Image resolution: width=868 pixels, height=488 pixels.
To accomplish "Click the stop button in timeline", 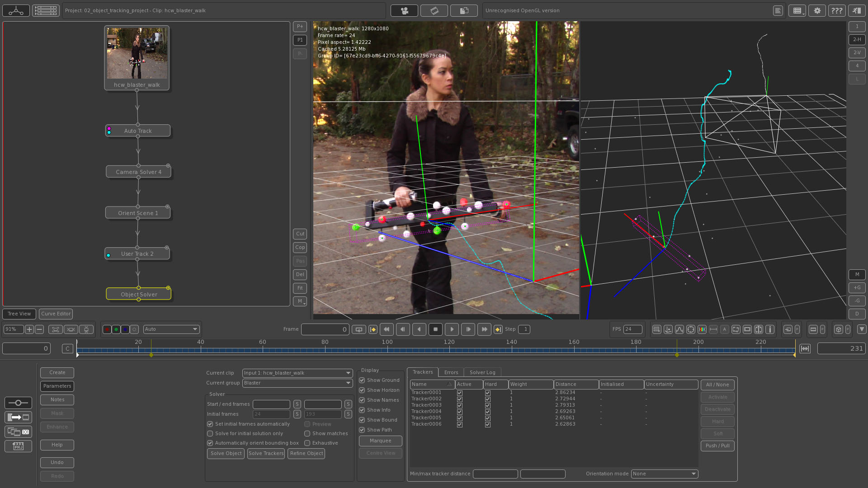I will pos(436,329).
